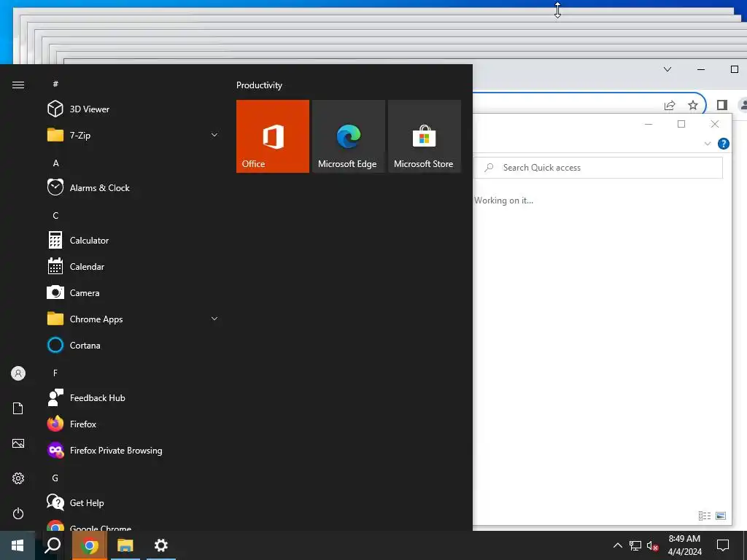This screenshot has width=747, height=560.
Task: Expand the File Explorer ribbon chevron
Action: 708,144
